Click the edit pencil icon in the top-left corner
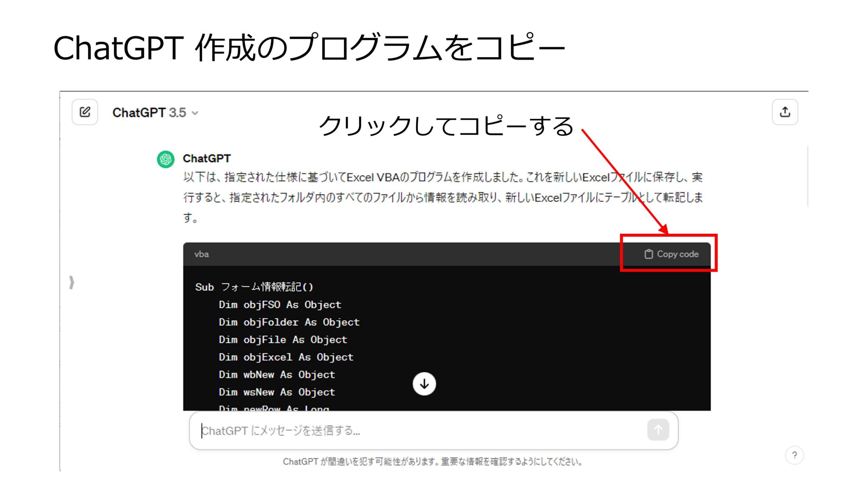The width and height of the screenshot is (868, 488). [84, 112]
